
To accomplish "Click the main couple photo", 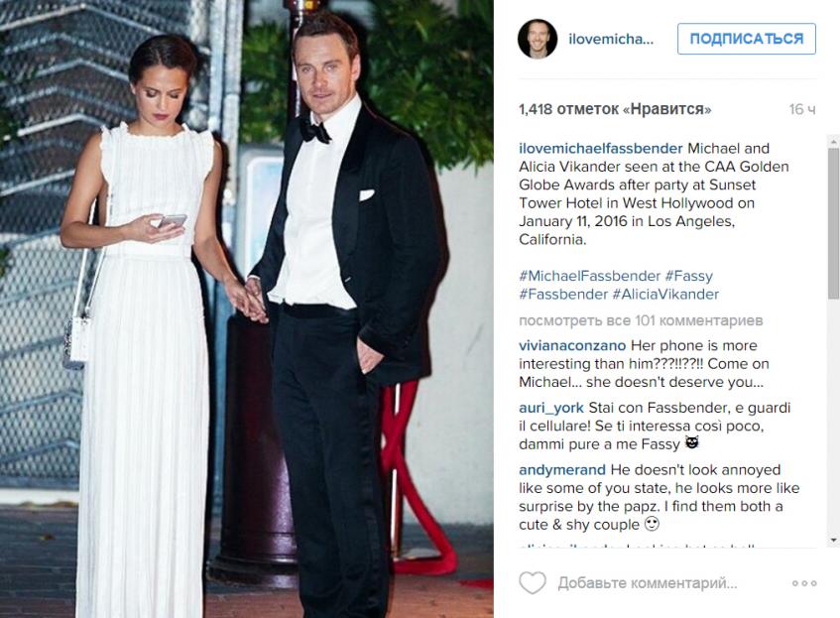I will point(246,309).
